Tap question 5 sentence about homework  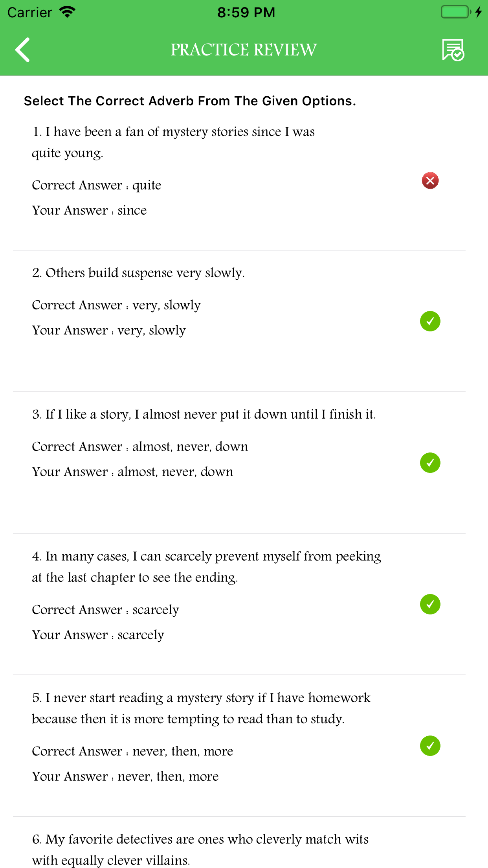click(x=201, y=708)
